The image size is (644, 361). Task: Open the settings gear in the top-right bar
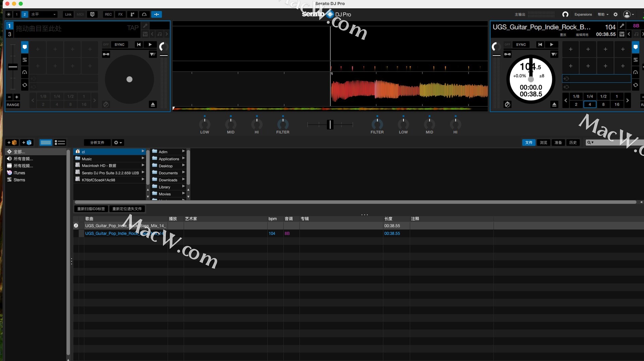point(615,14)
